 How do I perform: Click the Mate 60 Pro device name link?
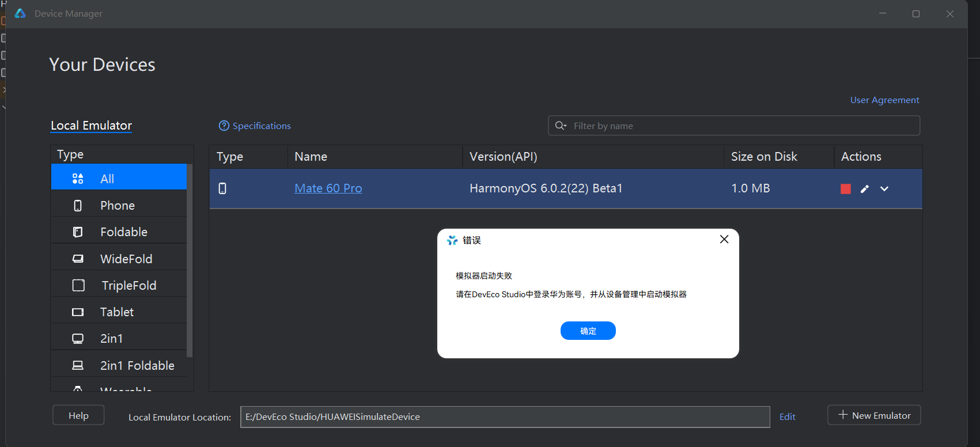(x=328, y=188)
